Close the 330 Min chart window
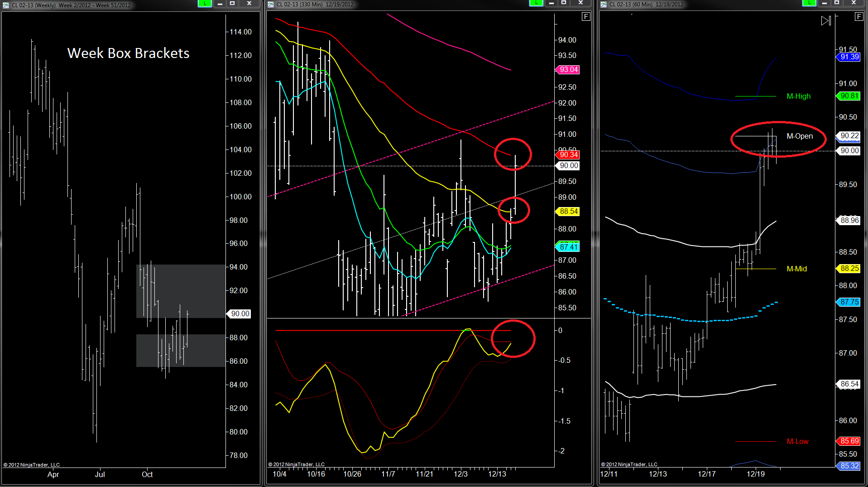 tap(580, 3)
